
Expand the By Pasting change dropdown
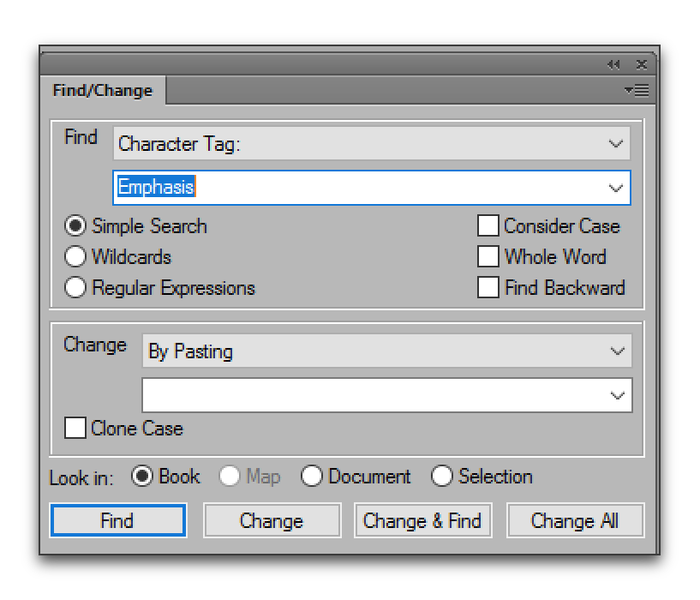click(386, 351)
